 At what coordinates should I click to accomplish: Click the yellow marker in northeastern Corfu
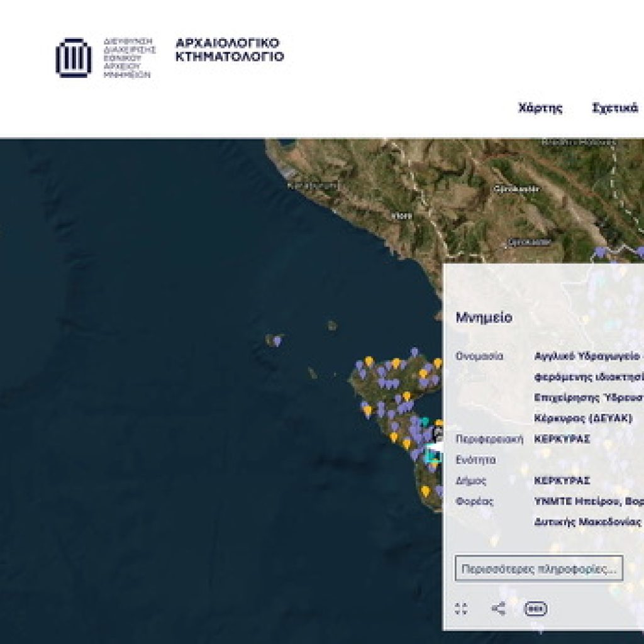pyautogui.click(x=438, y=364)
